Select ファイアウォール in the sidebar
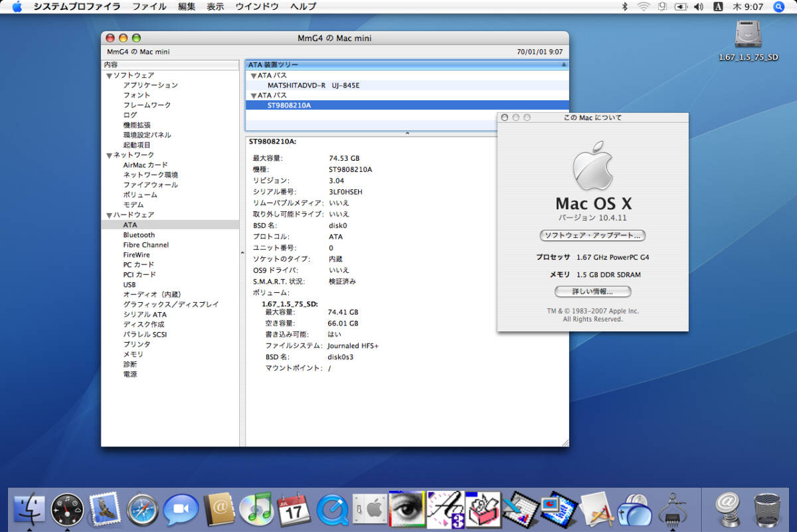The height and width of the screenshot is (532, 797). click(150, 185)
